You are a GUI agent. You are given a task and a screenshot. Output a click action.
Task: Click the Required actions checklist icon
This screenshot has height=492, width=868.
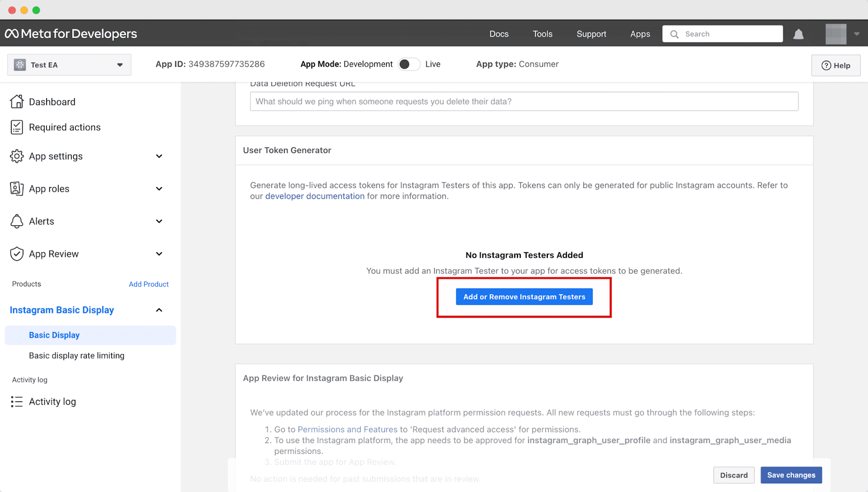pyautogui.click(x=17, y=127)
